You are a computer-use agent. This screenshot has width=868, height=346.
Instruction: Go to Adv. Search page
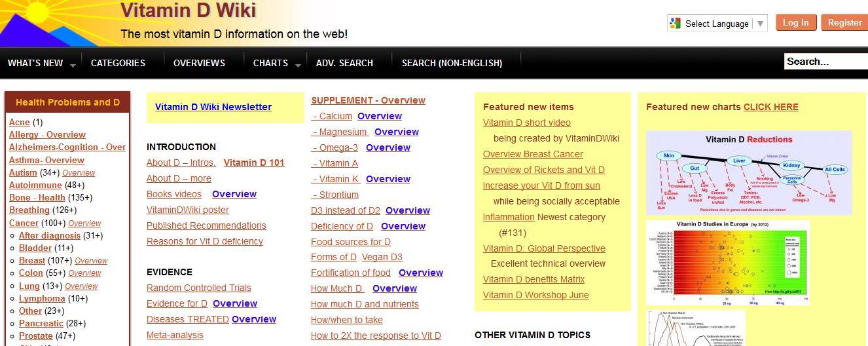344,63
